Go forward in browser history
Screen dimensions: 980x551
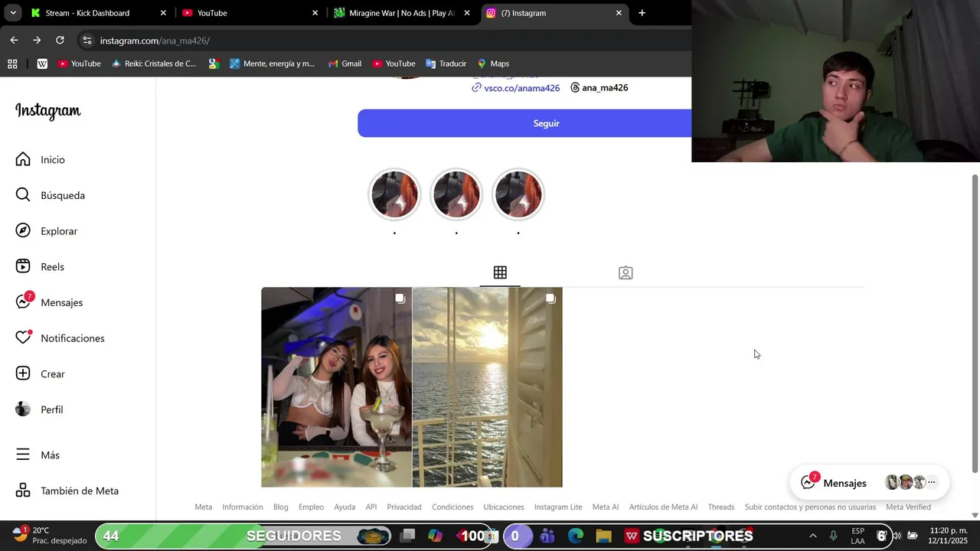(37, 41)
